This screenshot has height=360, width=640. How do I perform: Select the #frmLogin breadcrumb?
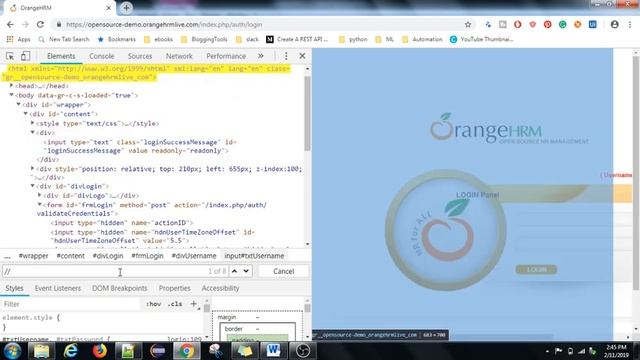tap(147, 256)
